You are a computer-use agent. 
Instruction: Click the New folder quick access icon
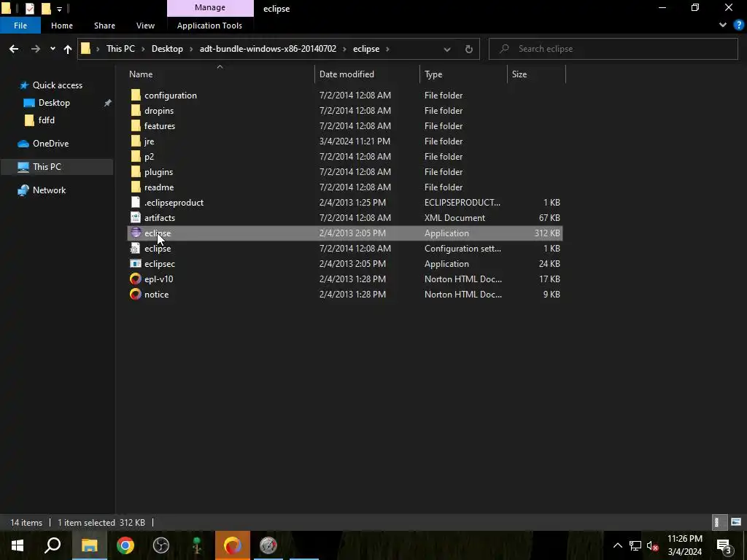coord(46,8)
